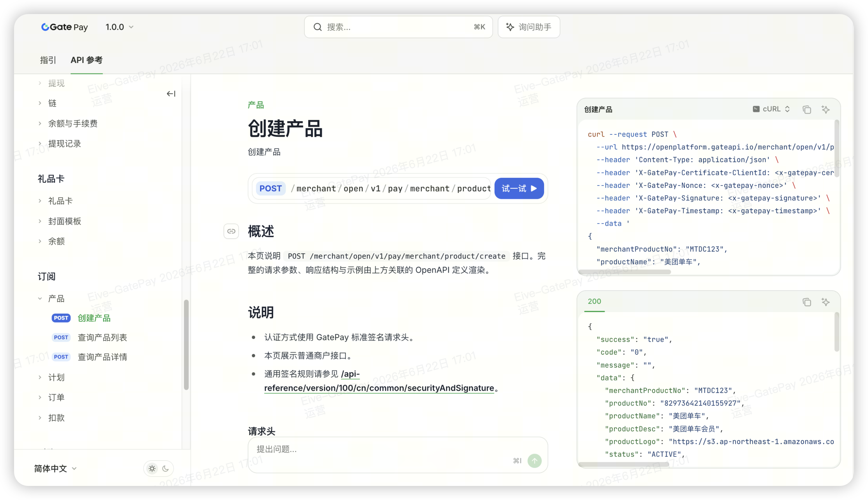
Task: Click the response code horizontal scrollbar
Action: point(624,464)
